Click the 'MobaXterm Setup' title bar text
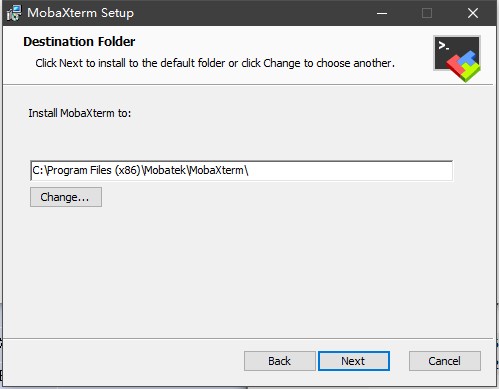Screen dimensions: 499x389 tap(80, 13)
